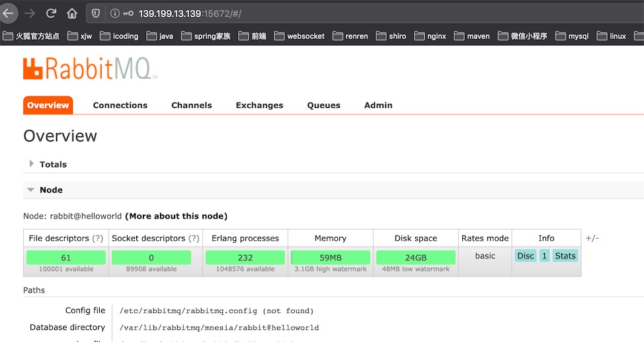Reload the page with the refresh icon
This screenshot has width=644, height=342.
[x=51, y=14]
